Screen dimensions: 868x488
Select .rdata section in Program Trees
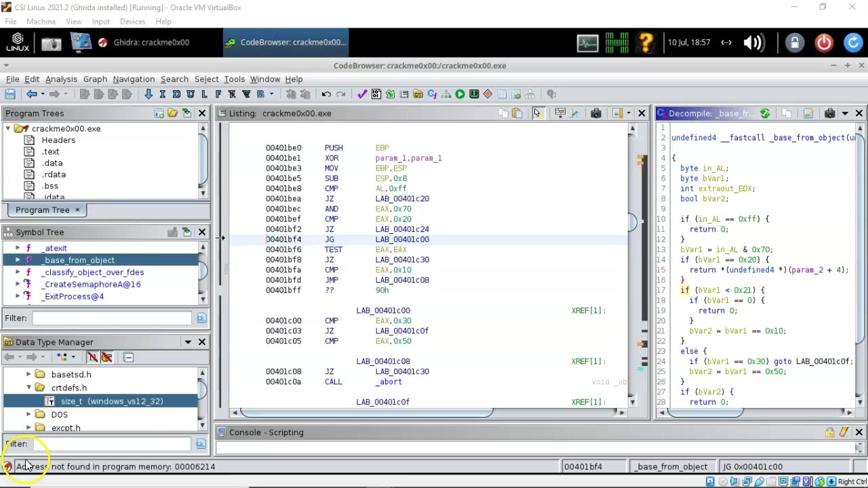[x=54, y=174]
